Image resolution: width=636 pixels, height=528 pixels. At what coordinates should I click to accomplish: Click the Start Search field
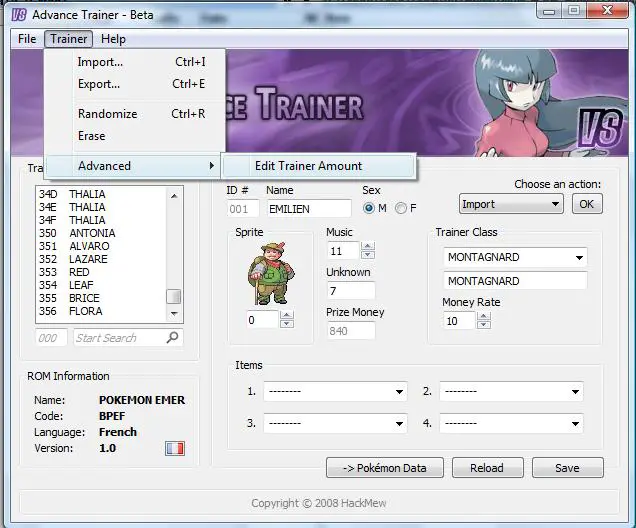click(x=128, y=338)
